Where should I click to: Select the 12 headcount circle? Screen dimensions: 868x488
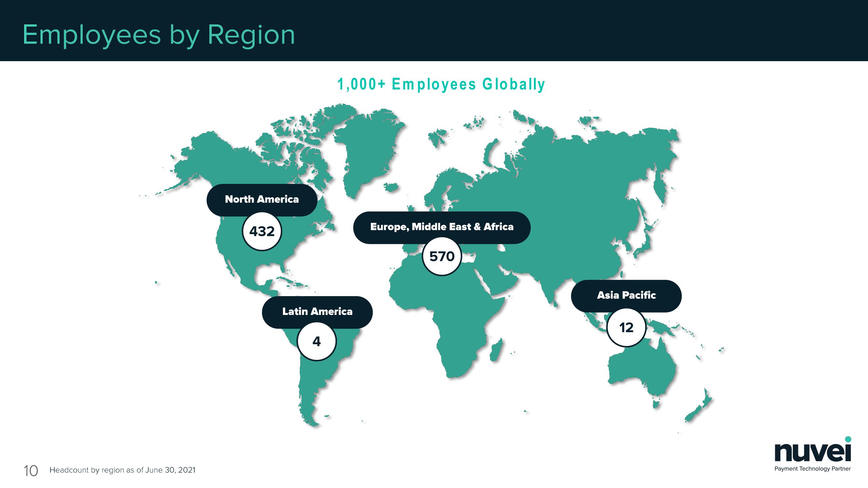(x=626, y=327)
